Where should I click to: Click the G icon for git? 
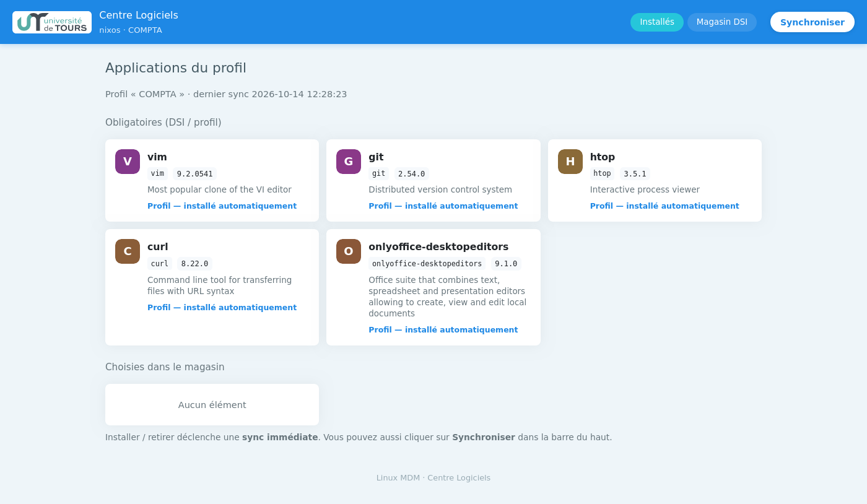(x=349, y=162)
